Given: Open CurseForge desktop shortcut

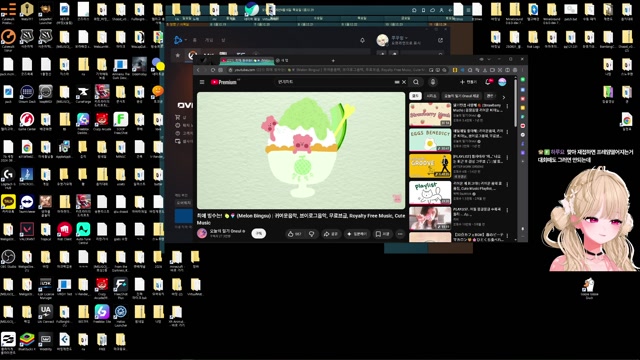Looking at the screenshot, I should click(83, 94).
